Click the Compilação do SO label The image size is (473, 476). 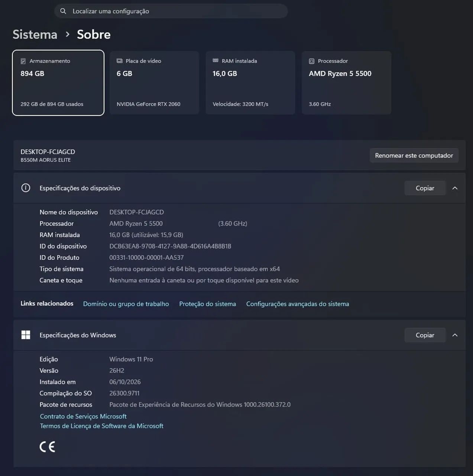66,393
